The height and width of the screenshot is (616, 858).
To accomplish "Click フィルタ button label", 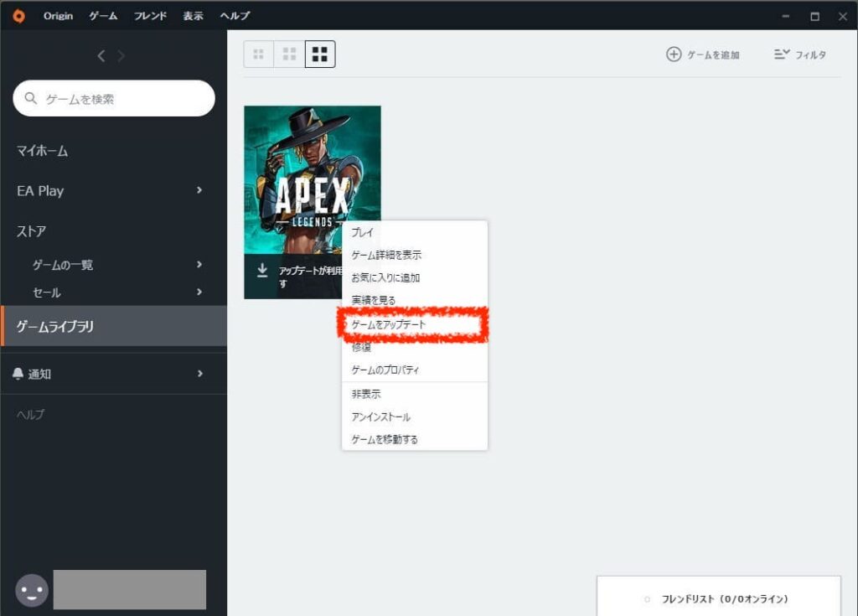I will tap(810, 54).
